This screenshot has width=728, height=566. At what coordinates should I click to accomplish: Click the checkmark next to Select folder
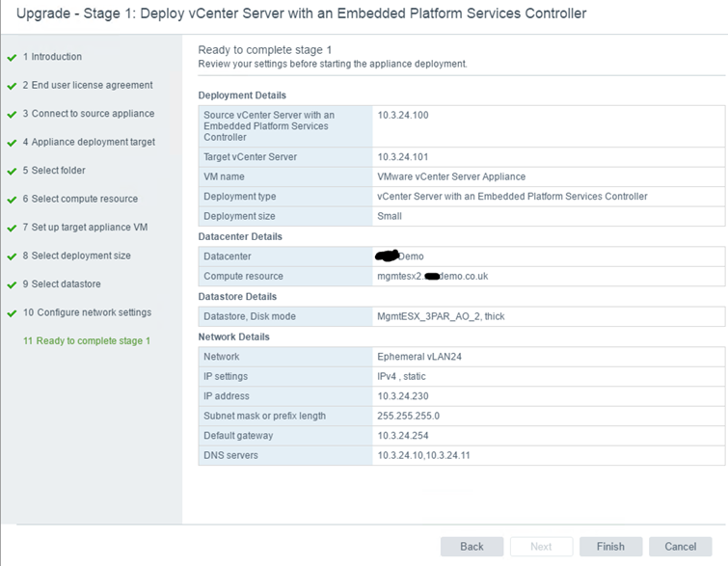13,172
